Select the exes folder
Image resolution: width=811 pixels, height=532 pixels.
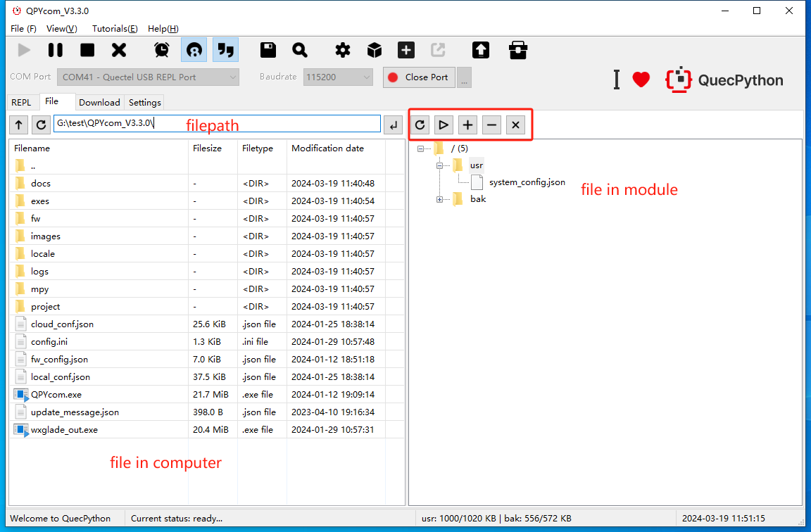coord(207,201)
